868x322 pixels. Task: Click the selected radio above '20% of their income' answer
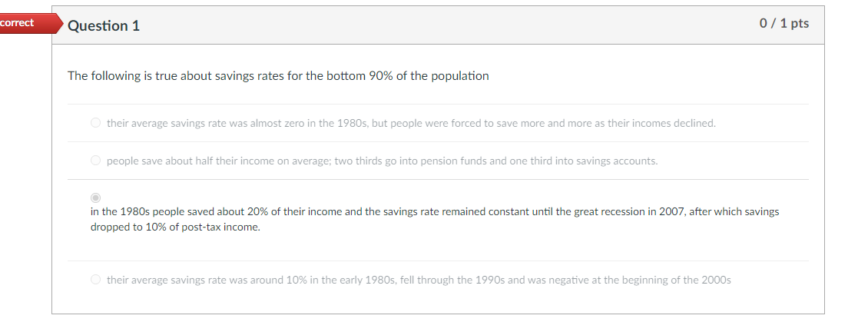(95, 198)
